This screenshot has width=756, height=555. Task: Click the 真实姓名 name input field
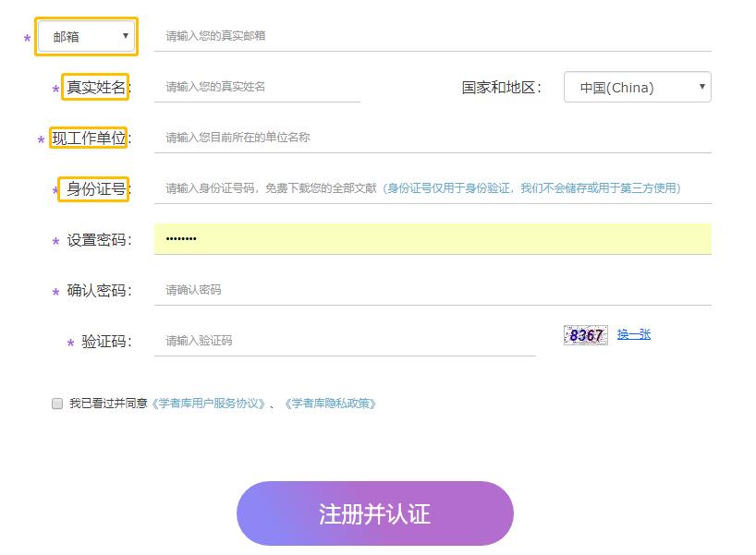(259, 86)
